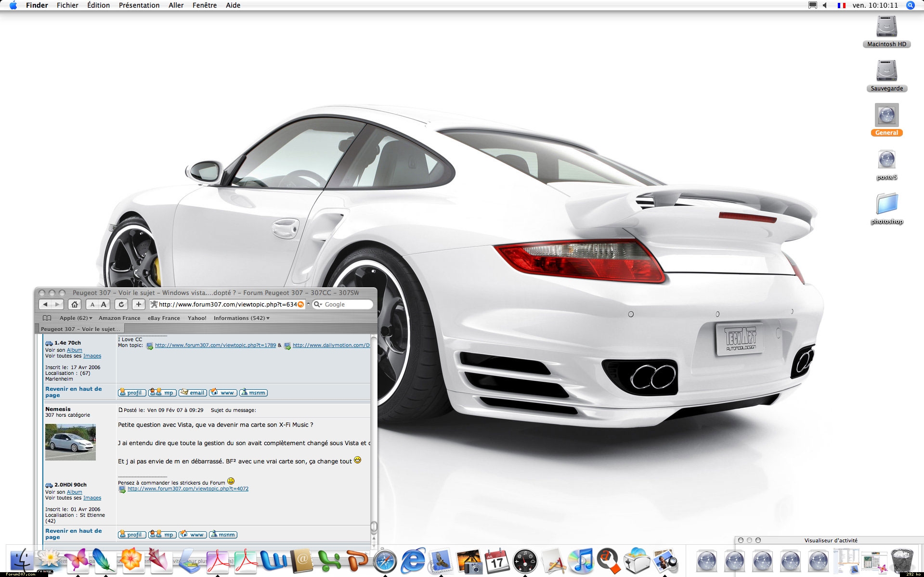Open iCal from the Dock
Viewport: 924px width, 577px height.
coord(496,561)
